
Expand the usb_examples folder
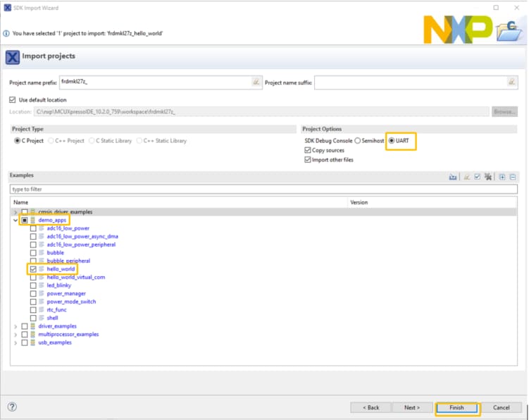pos(15,342)
